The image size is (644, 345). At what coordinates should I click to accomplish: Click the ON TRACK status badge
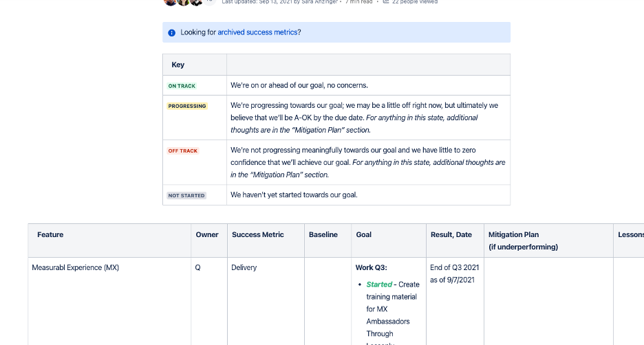[x=182, y=86]
